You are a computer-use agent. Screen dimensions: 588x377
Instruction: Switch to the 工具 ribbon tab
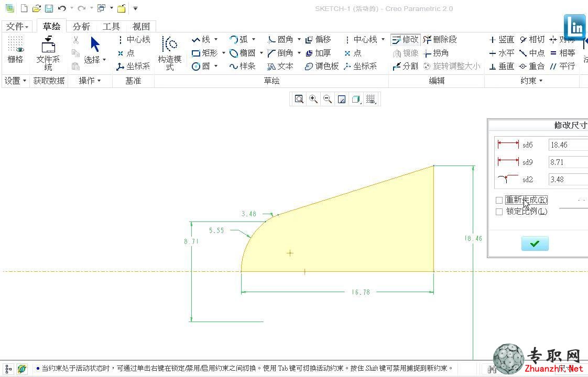coord(111,27)
